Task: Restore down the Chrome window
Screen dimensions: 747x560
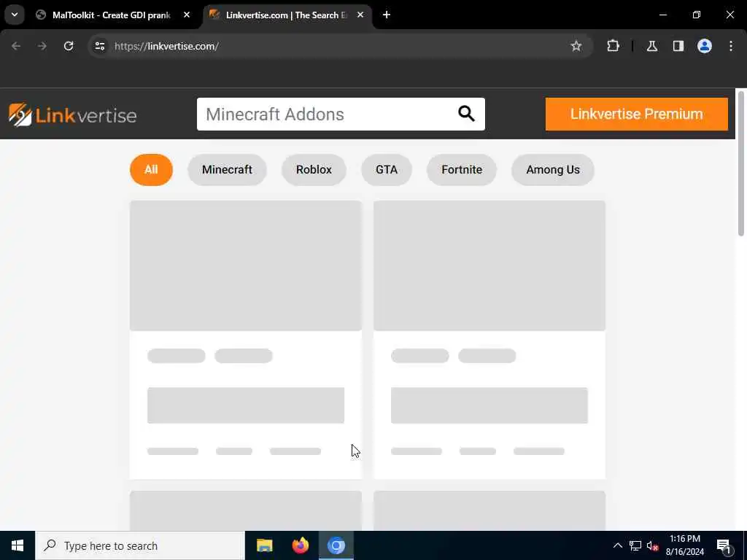Action: click(x=697, y=15)
